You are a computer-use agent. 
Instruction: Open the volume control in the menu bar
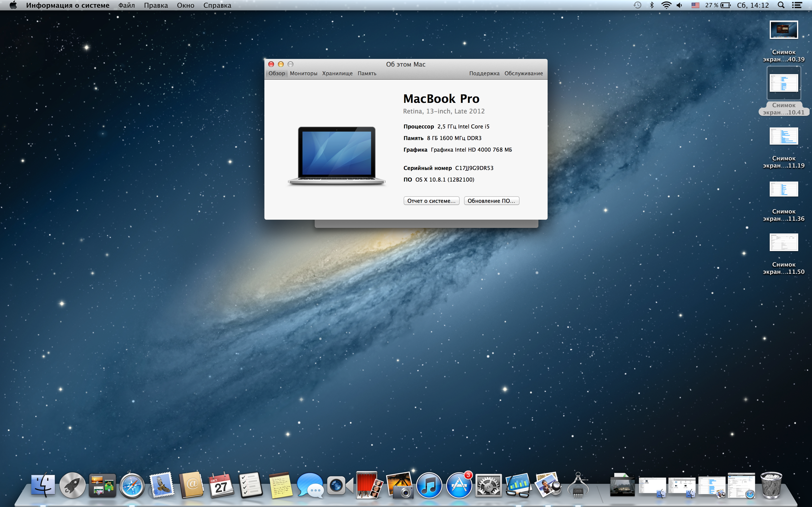[x=680, y=5]
